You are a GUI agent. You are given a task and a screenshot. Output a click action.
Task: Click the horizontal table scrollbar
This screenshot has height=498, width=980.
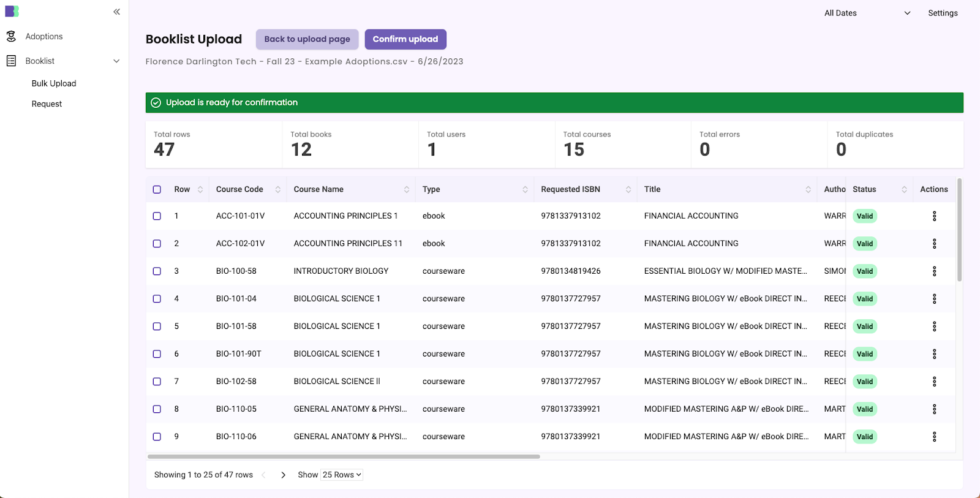pyautogui.click(x=343, y=456)
